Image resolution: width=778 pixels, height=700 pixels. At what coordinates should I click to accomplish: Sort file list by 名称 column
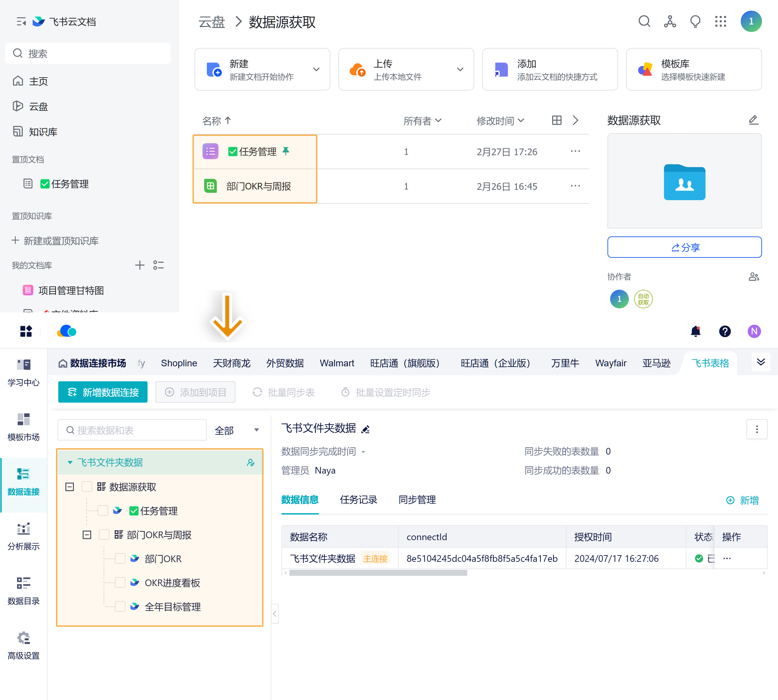tap(216, 121)
